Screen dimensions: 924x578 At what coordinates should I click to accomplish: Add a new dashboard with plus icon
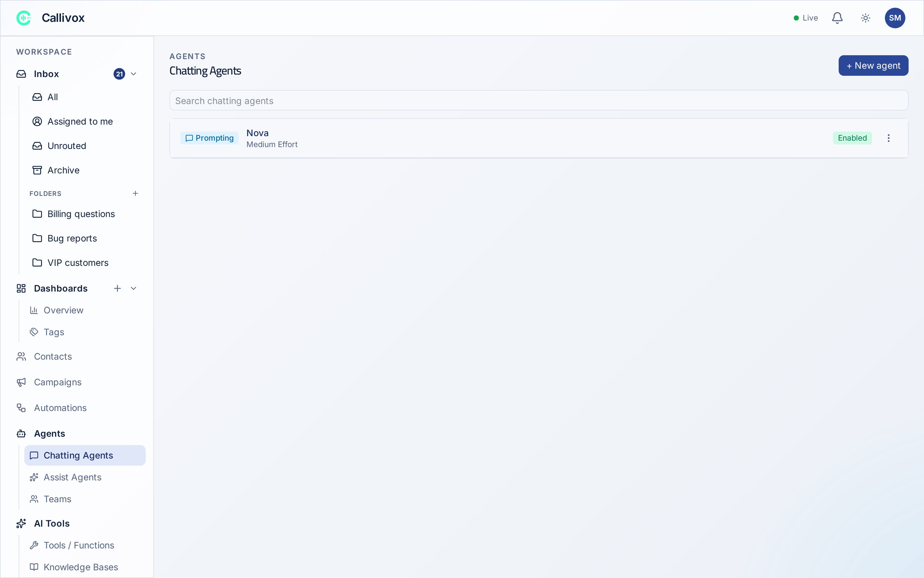117,288
